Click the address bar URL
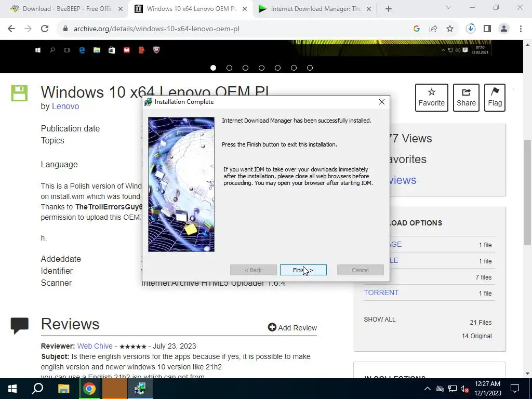 (156, 29)
